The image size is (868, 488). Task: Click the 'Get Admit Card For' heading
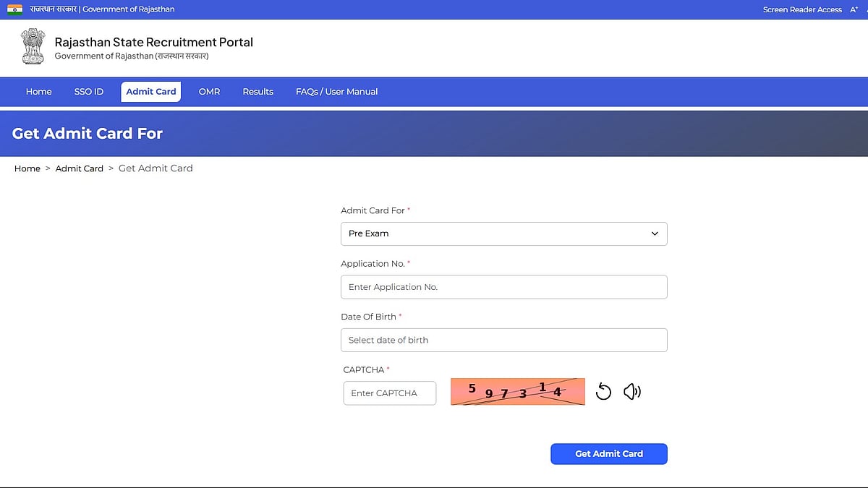[x=88, y=133]
